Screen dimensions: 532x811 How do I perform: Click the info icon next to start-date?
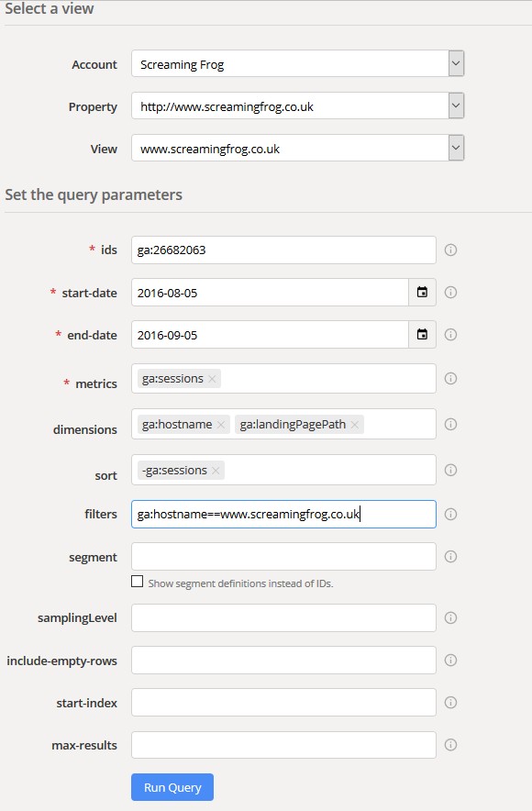click(451, 293)
